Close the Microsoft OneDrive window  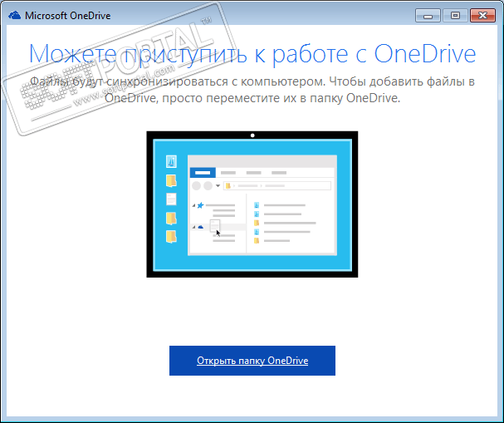point(482,16)
